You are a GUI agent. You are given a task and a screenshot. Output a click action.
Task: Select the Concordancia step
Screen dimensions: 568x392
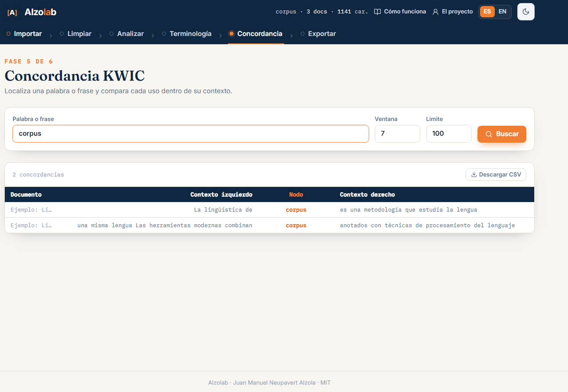click(x=256, y=34)
